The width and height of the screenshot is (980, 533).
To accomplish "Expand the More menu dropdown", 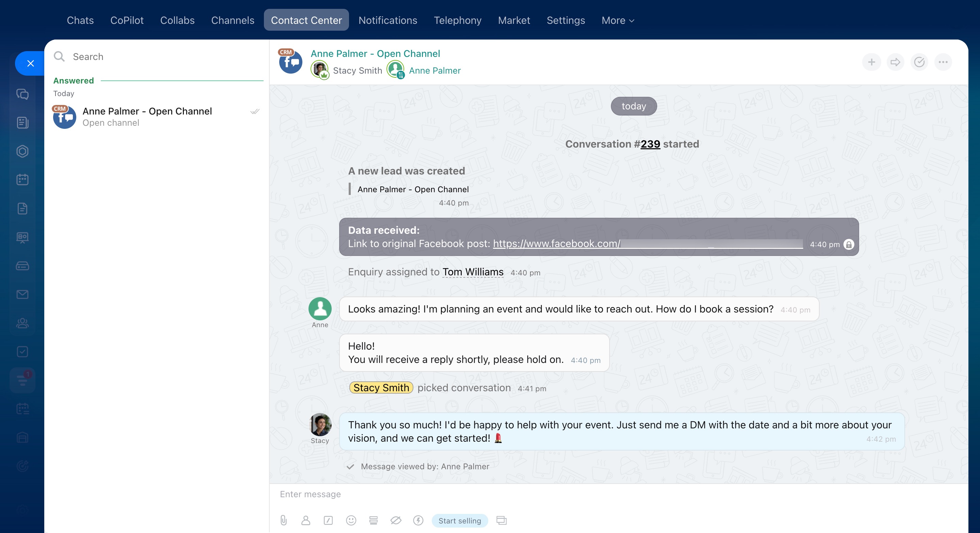I will [x=617, y=20].
